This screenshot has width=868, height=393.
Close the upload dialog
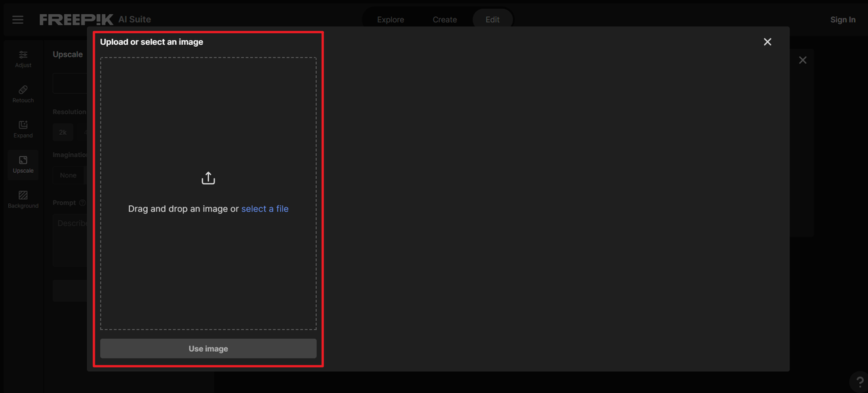coord(768,42)
